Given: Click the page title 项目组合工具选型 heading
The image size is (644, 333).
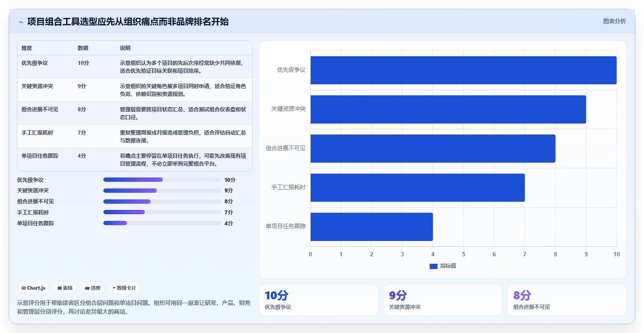Looking at the screenshot, I should (x=128, y=22).
